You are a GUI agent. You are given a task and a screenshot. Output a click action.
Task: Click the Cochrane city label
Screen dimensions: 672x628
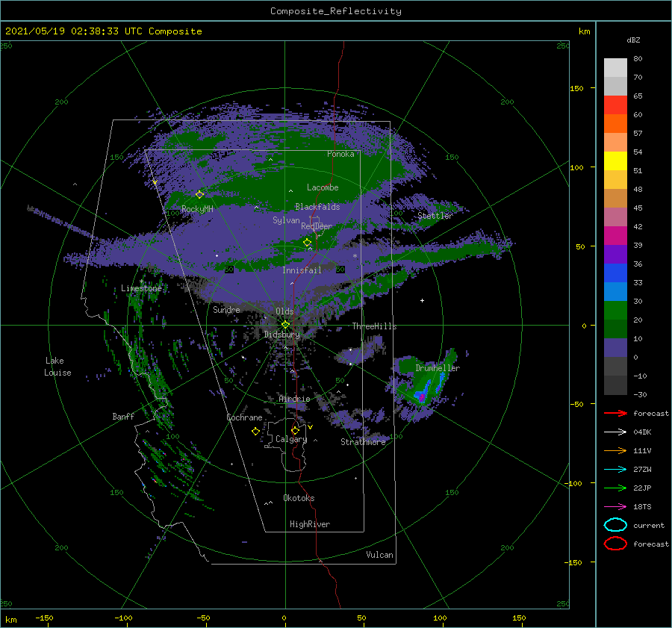(x=244, y=417)
